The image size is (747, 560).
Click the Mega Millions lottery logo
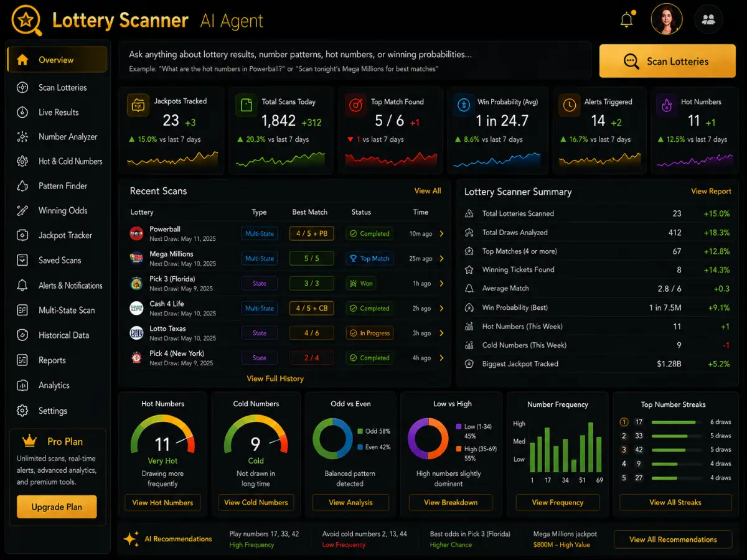(136, 258)
